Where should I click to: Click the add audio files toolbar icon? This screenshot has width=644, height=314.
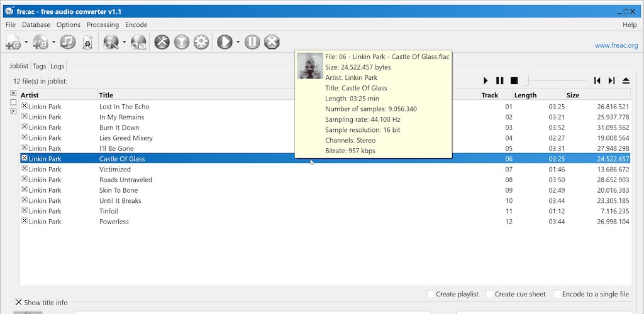(13, 42)
